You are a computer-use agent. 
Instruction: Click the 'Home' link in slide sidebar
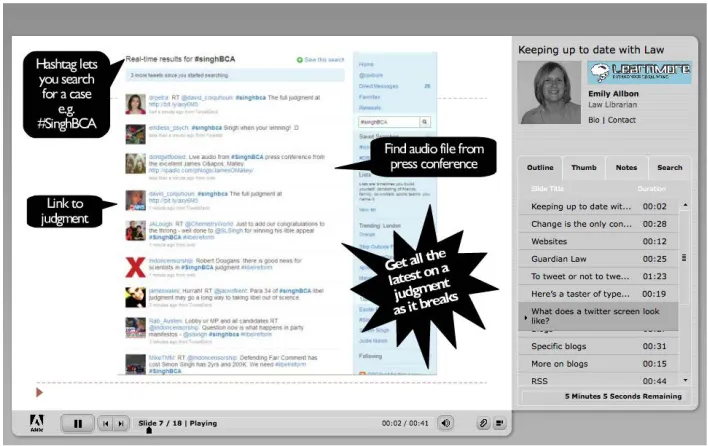(366, 64)
